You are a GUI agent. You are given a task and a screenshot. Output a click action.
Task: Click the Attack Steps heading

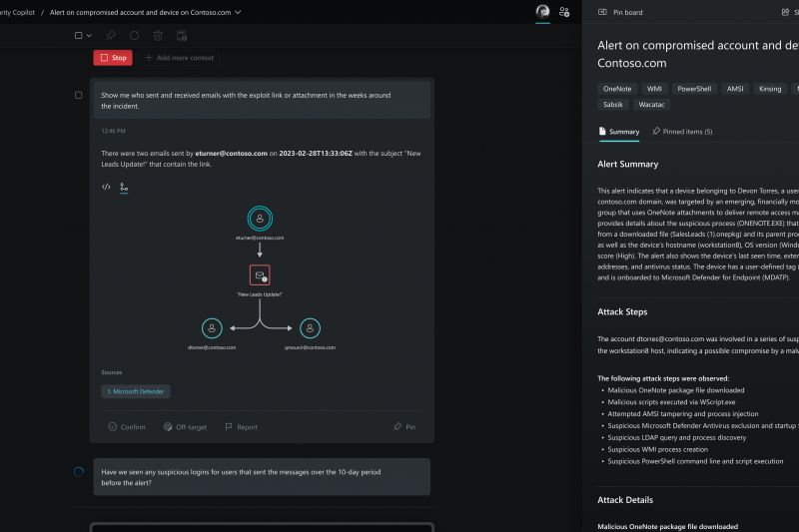[x=622, y=312]
